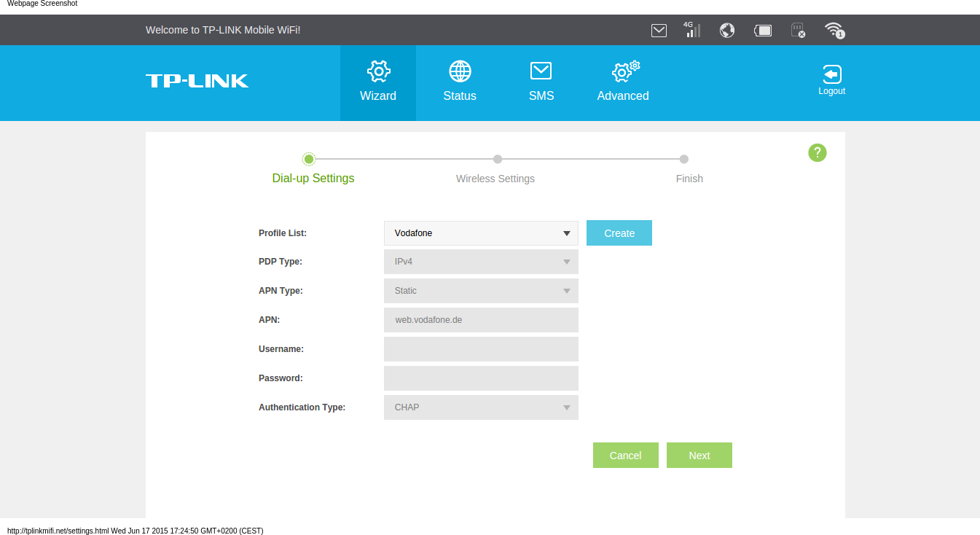Open the SMS tab
This screenshot has height=535, width=980.
point(541,82)
